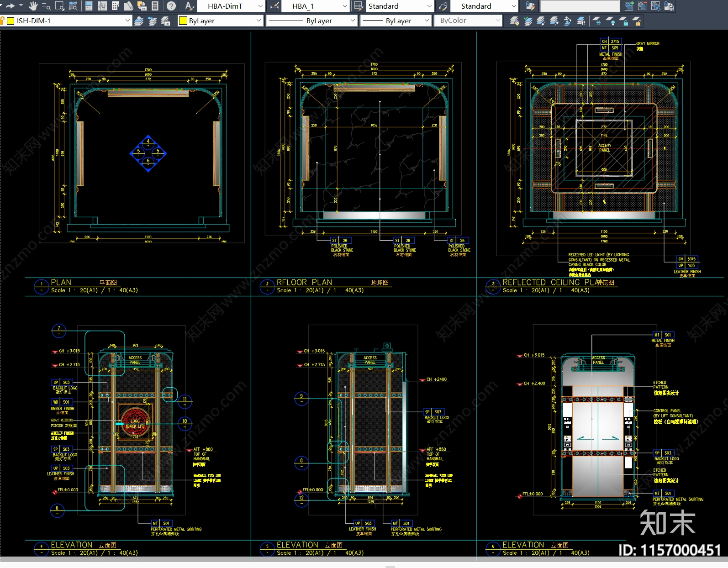Open the Redo history dropdown arrow
This screenshot has width=728, height=568.
coord(21,6)
